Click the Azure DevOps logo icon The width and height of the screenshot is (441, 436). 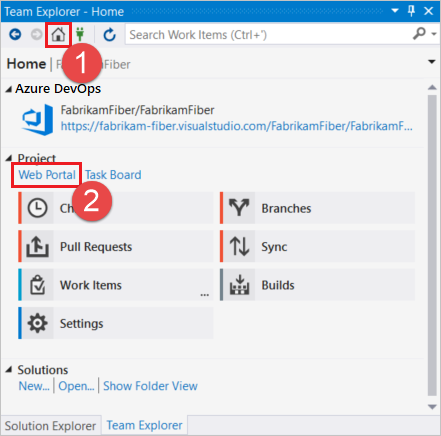click(x=37, y=120)
